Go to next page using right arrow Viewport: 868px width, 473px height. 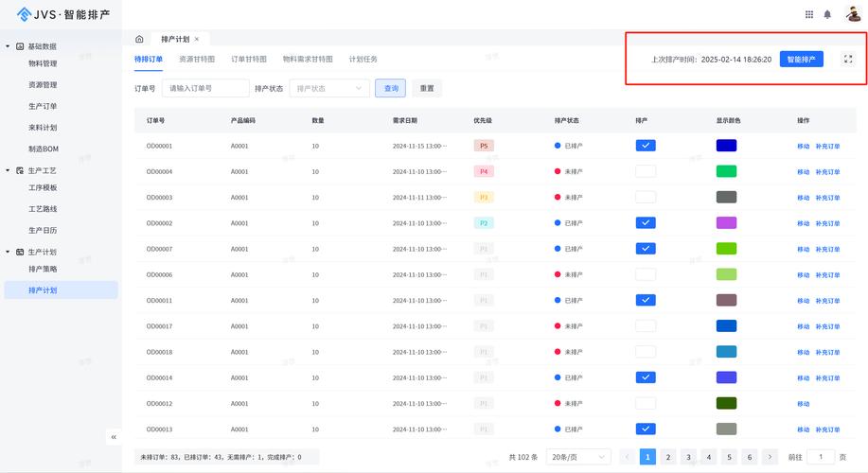point(770,457)
